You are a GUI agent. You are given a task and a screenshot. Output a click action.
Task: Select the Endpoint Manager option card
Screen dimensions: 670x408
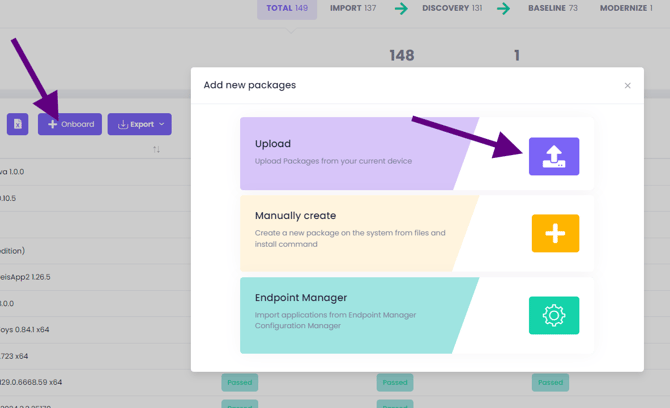point(350,314)
